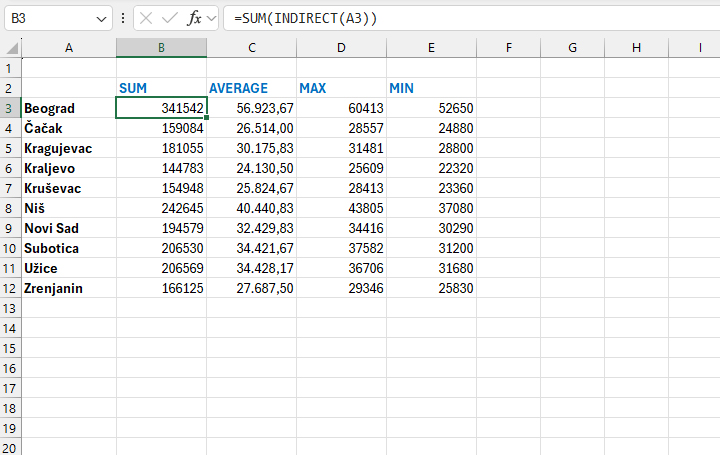Click the MAX cell with value 29346
The height and width of the screenshot is (455, 720).
pyautogui.click(x=341, y=288)
